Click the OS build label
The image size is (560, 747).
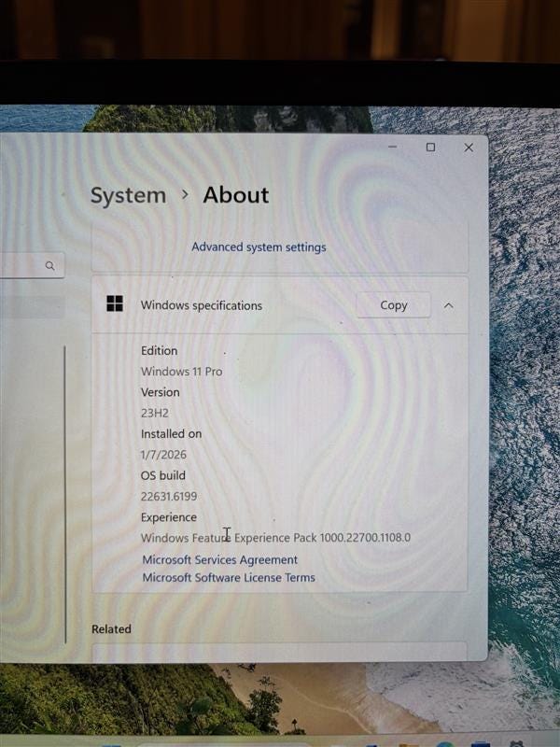[163, 475]
